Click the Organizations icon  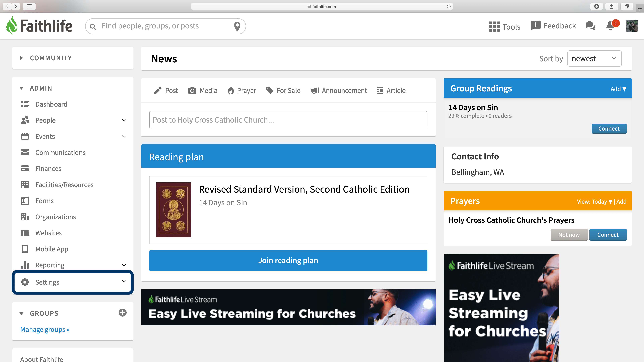[x=25, y=217]
